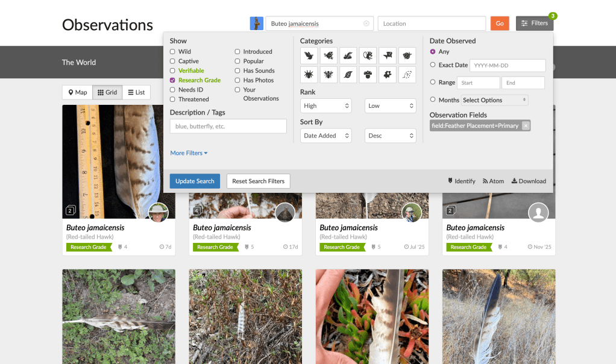Choose the Reptiles snake category icon
Viewport: 616px width, 364px height.
(348, 56)
